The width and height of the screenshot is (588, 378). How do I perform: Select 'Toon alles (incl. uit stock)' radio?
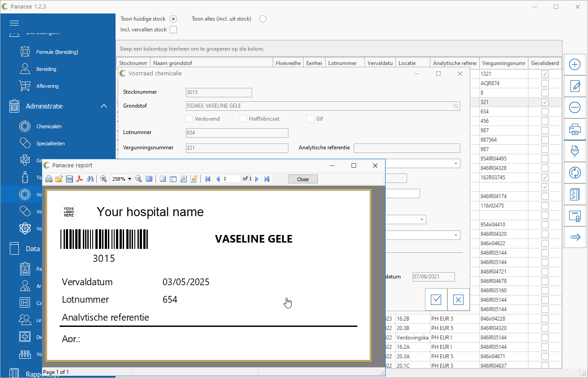point(263,19)
